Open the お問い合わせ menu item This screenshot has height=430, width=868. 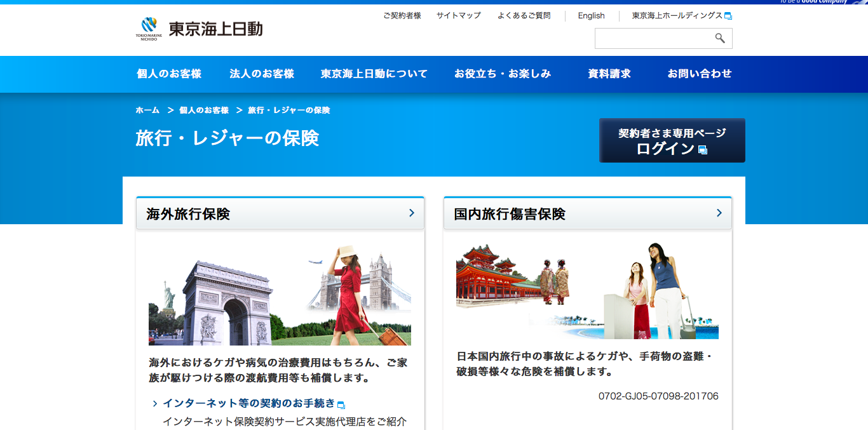700,74
